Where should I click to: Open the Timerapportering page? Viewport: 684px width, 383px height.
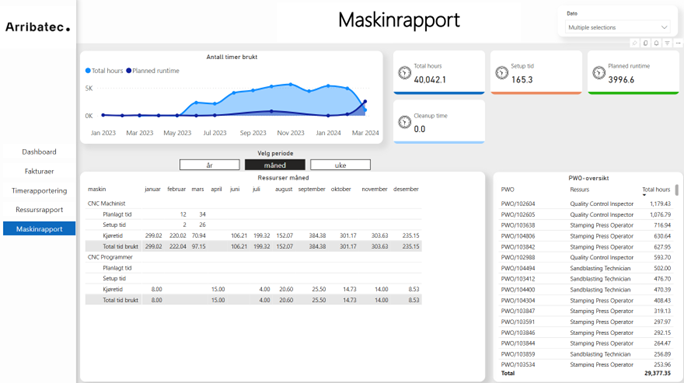pyautogui.click(x=39, y=191)
